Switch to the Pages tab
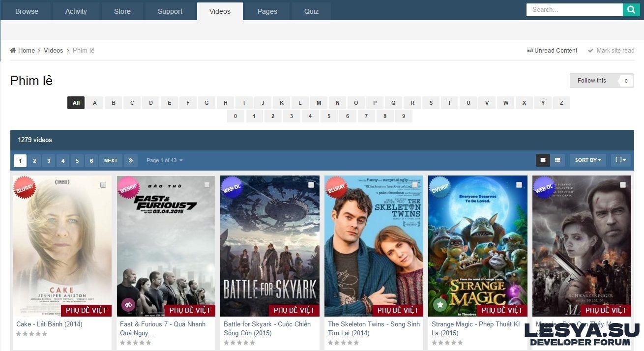Screen dimensions: 644x351 coord(267,11)
